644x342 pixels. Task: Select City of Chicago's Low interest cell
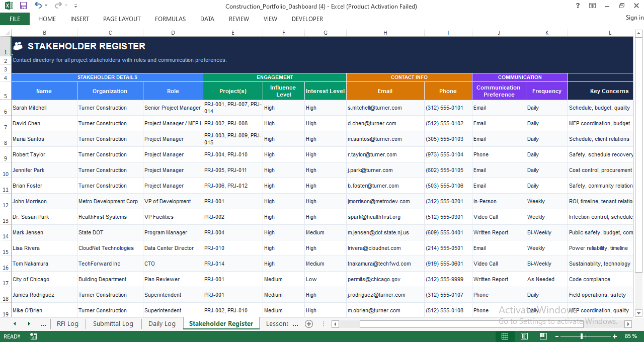click(x=326, y=280)
